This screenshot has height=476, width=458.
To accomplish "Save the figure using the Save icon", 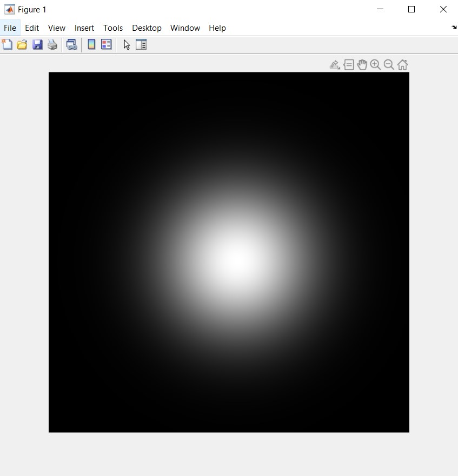I will pyautogui.click(x=37, y=44).
